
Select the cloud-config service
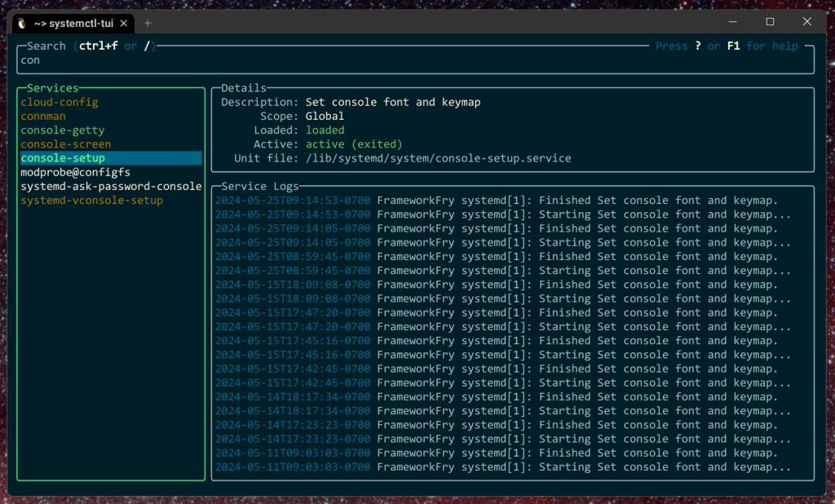[x=60, y=102]
